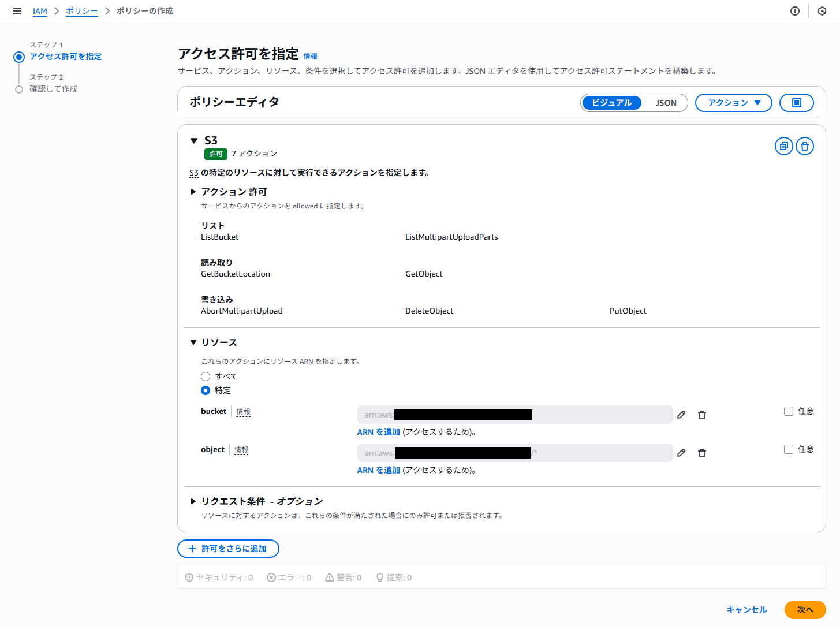This screenshot has height=626, width=840.
Task: Open 情報 link beside page title
Action: click(x=311, y=57)
